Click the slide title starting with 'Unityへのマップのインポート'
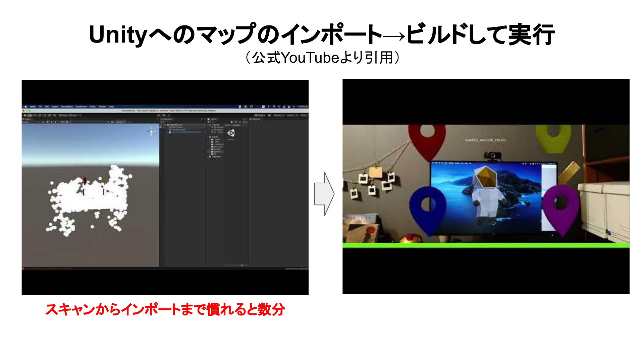The width and height of the screenshot is (644, 362). coord(322,34)
